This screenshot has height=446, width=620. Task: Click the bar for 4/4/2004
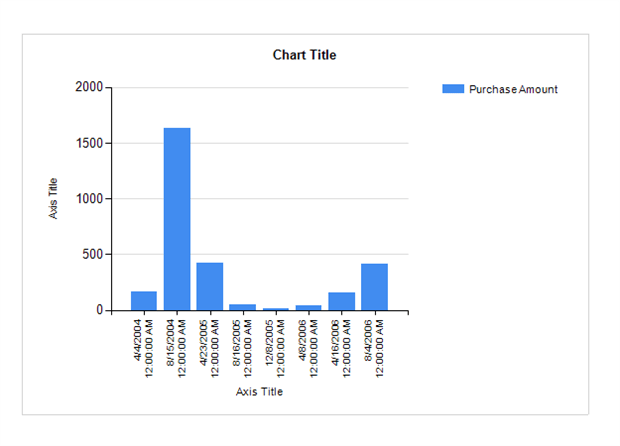(144, 301)
